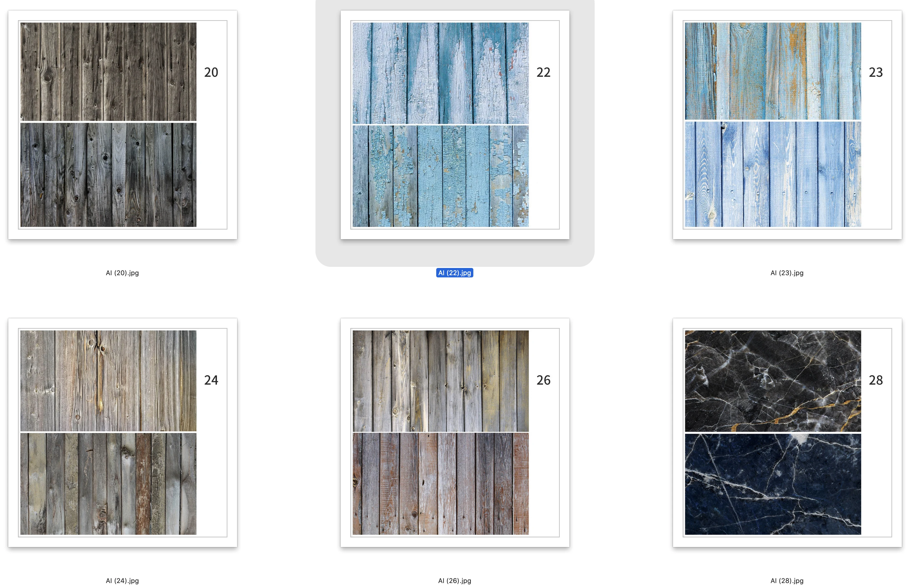Viewport: 909px width, 588px height.
Task: Select the AI (24).jpg thumbnail
Action: (123, 433)
